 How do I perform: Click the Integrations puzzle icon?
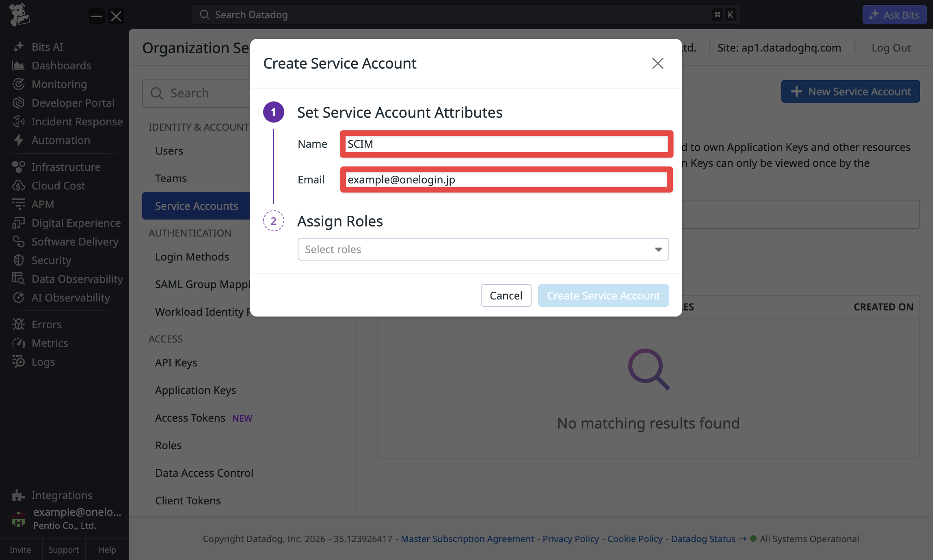pyautogui.click(x=18, y=495)
